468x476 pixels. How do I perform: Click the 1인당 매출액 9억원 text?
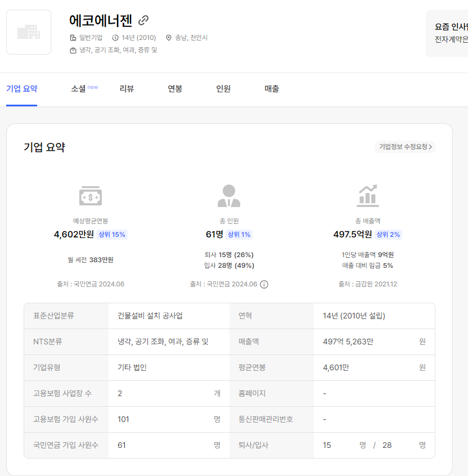pos(367,255)
